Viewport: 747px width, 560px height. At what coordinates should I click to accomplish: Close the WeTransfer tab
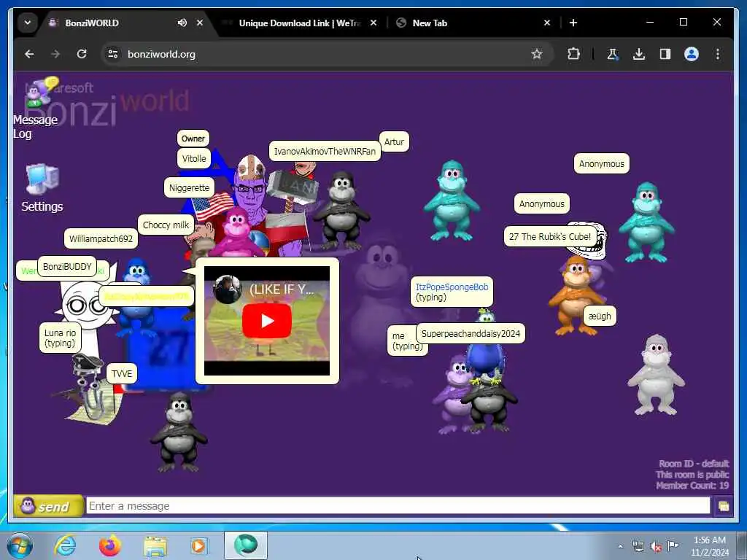[373, 23]
